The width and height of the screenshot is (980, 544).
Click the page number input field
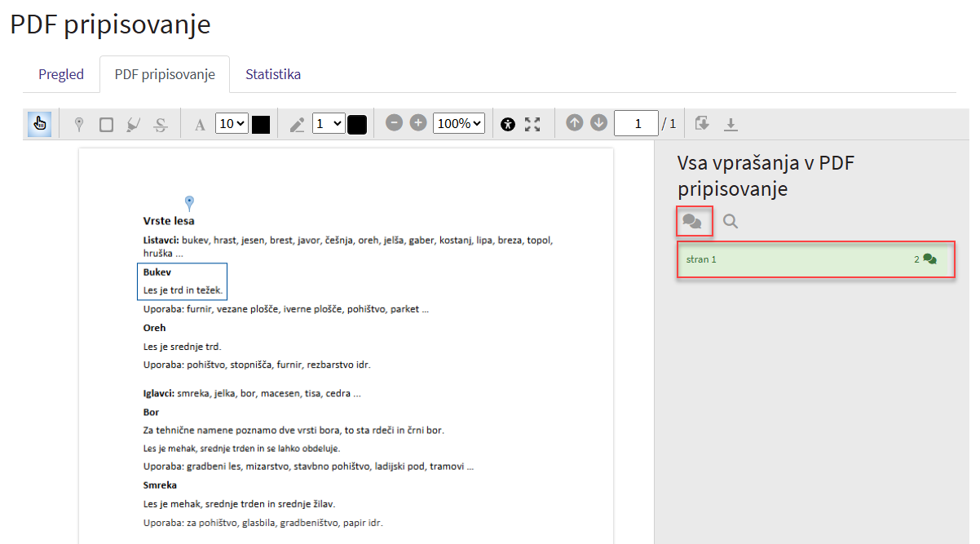click(636, 123)
